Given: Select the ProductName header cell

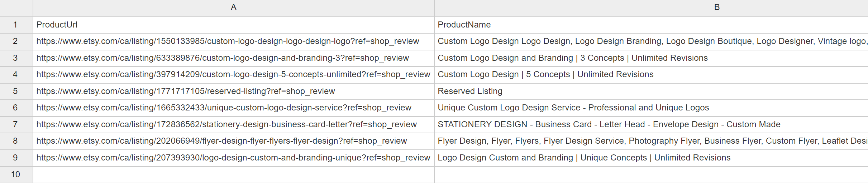Looking at the screenshot, I should point(651,25).
